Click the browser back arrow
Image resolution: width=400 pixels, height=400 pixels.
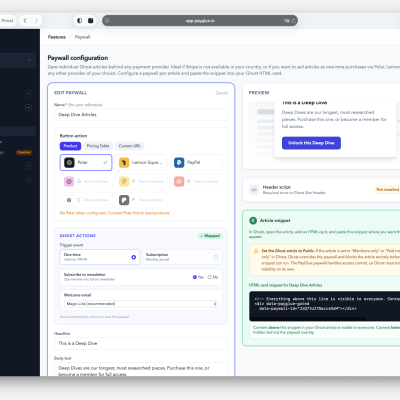pyautogui.click(x=25, y=21)
